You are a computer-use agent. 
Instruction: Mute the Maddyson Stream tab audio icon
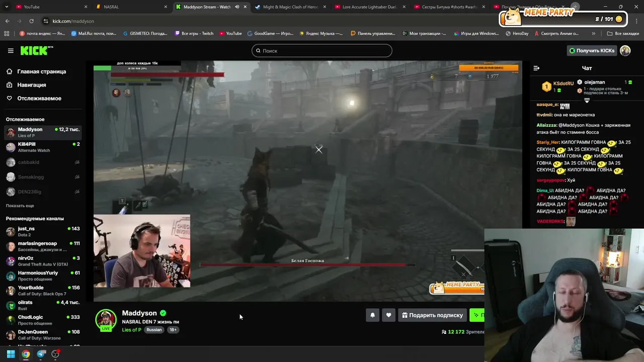(x=236, y=7)
